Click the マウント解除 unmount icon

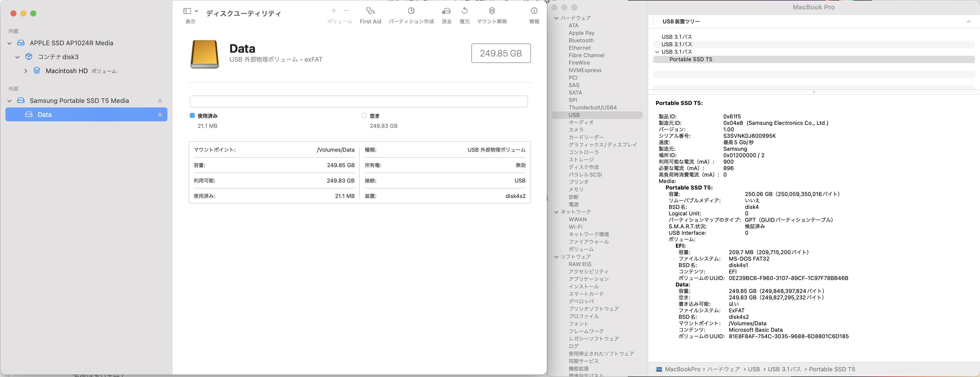click(491, 11)
